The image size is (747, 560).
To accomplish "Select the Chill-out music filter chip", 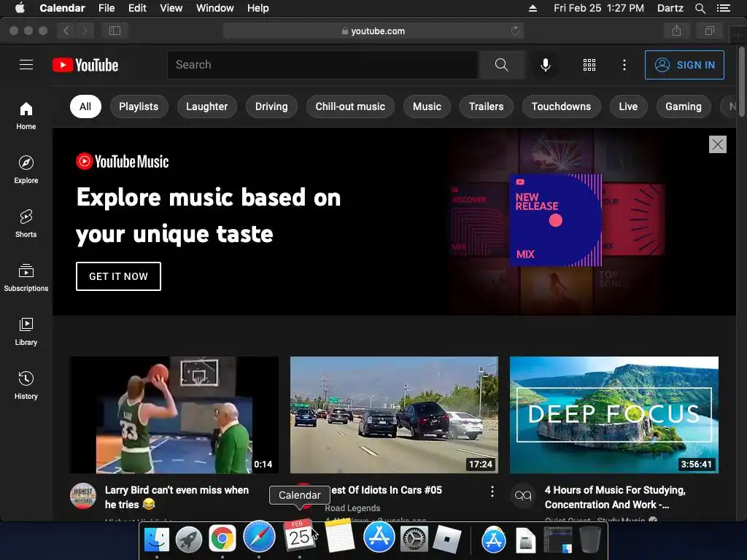I will (x=350, y=106).
